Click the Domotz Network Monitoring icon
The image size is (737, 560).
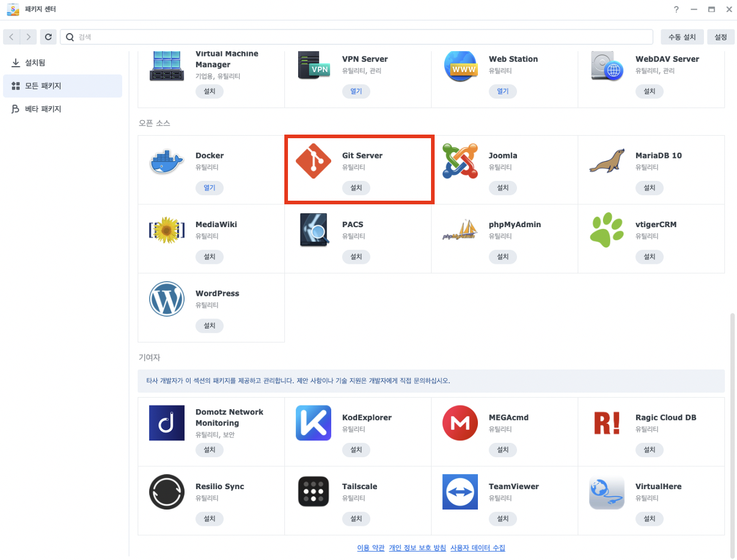point(167,423)
